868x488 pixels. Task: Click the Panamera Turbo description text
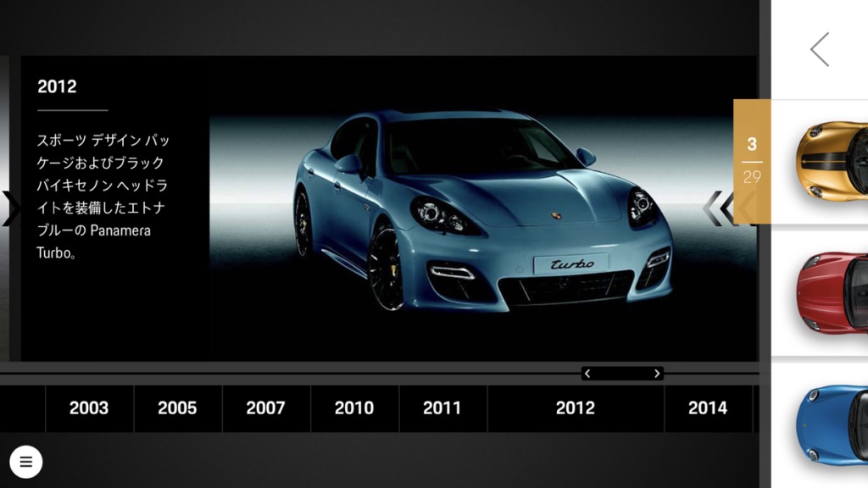(x=103, y=197)
